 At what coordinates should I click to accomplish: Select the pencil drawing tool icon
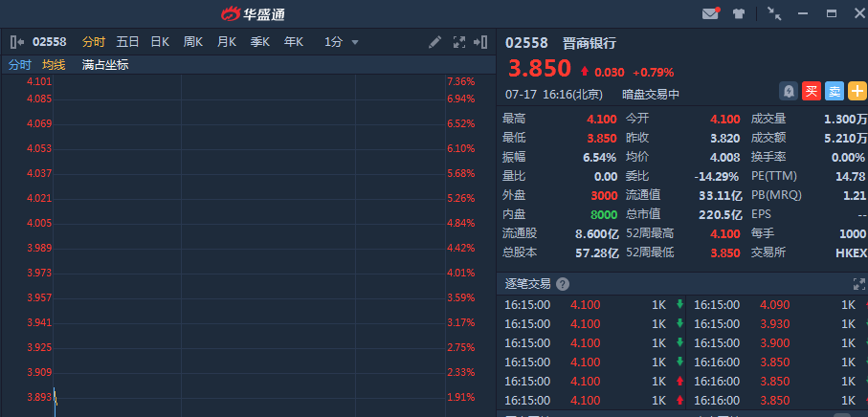[x=435, y=42]
